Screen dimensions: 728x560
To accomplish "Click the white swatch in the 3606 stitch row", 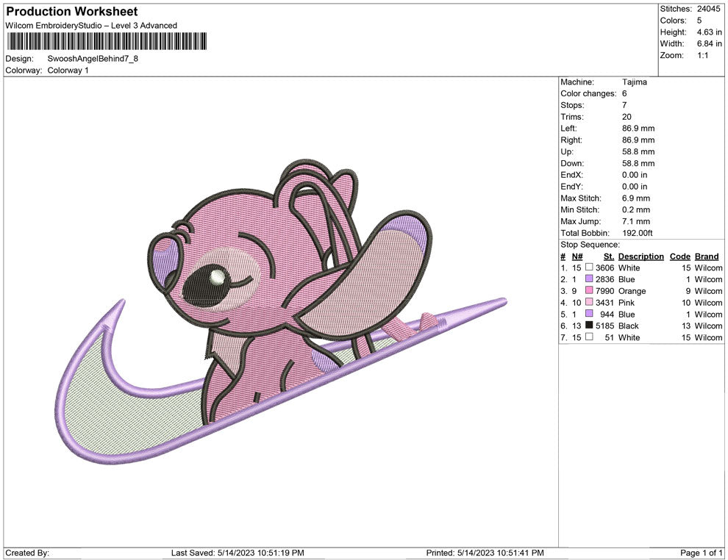I will 589,268.
